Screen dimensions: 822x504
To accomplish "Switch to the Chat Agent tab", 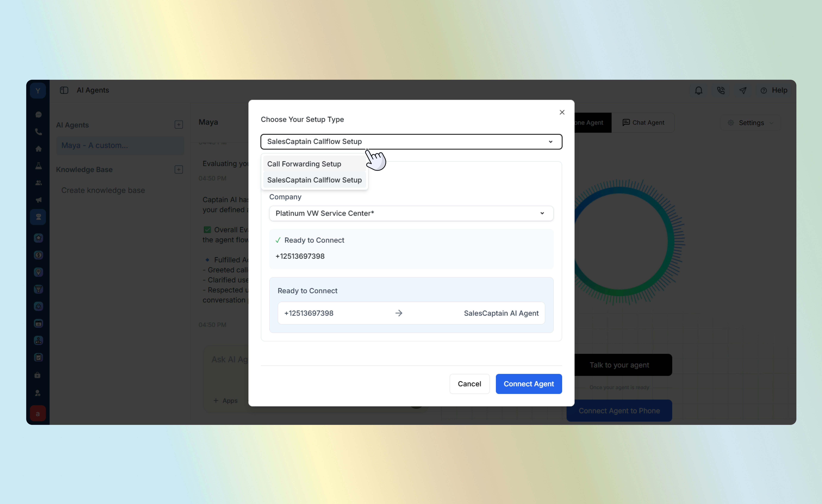I will click(643, 123).
